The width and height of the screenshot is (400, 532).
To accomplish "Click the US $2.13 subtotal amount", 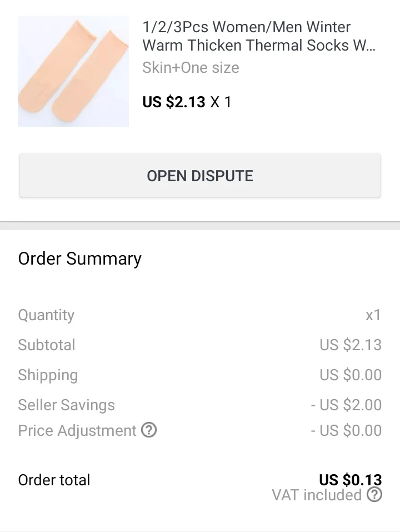I will click(351, 345).
